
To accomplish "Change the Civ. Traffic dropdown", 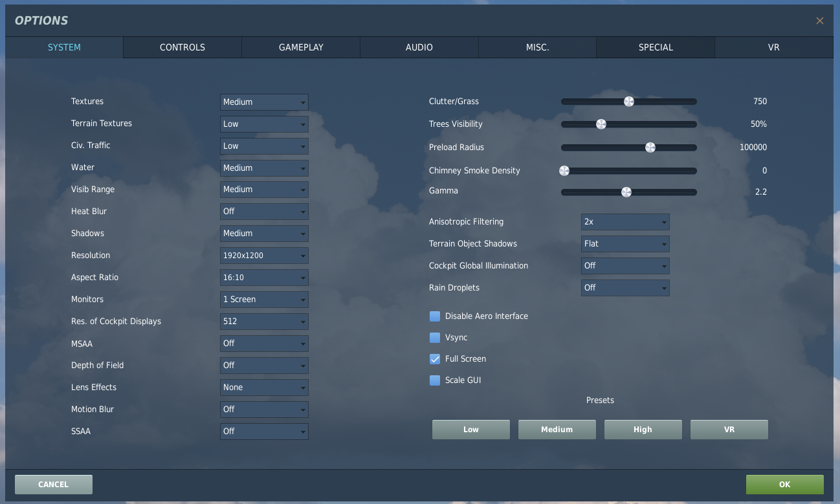I will (264, 146).
